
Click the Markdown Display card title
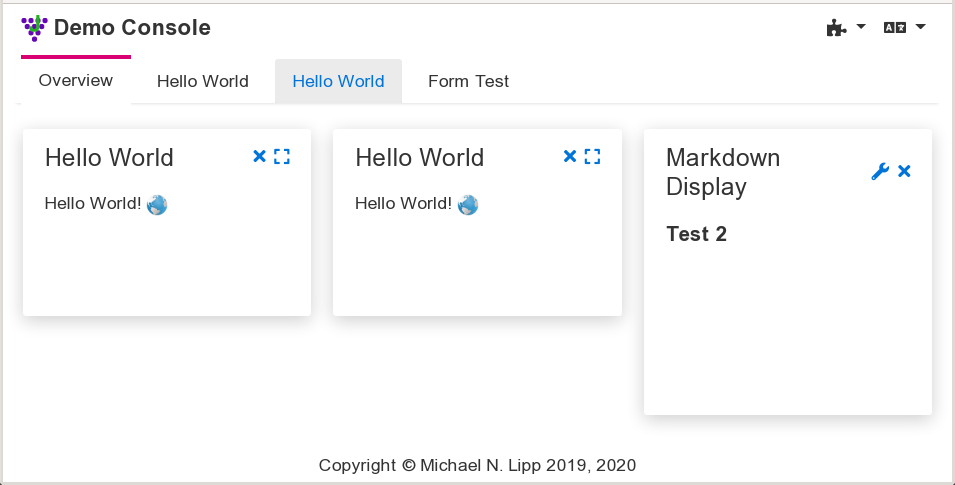click(x=723, y=172)
